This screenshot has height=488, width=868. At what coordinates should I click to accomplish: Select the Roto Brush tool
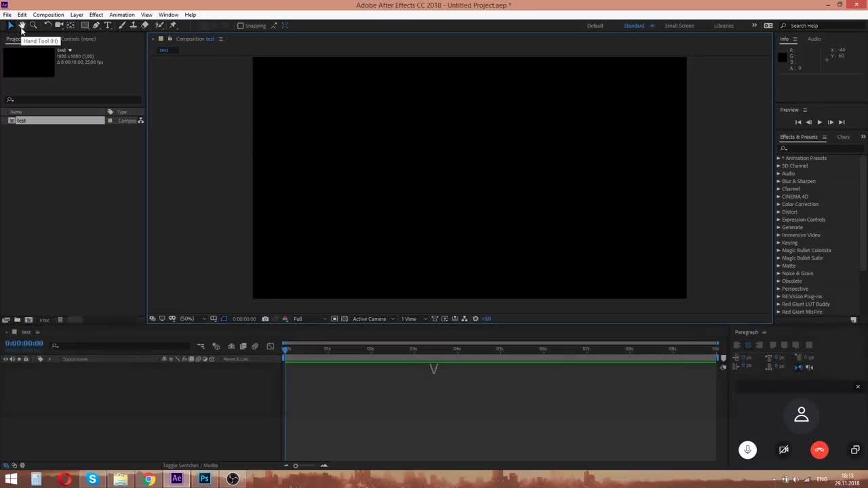pyautogui.click(x=159, y=25)
